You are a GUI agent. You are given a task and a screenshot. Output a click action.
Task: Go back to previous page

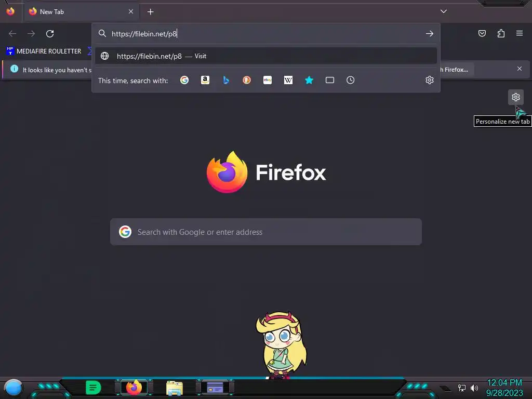click(12, 34)
